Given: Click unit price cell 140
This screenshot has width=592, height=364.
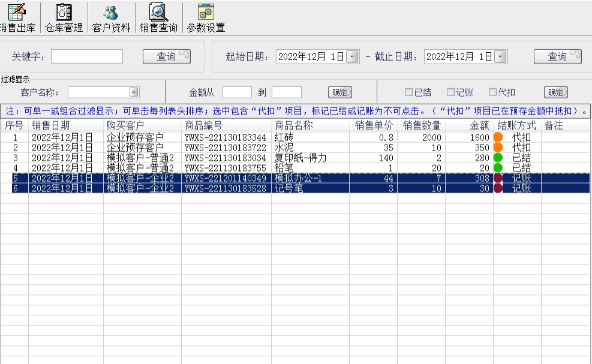Looking at the screenshot, I should (386, 158).
